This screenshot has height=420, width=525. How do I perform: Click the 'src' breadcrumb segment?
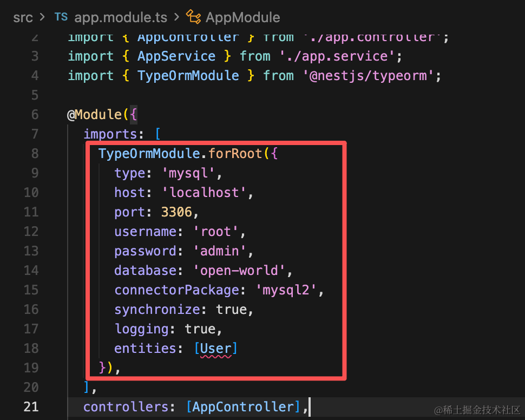(23, 17)
